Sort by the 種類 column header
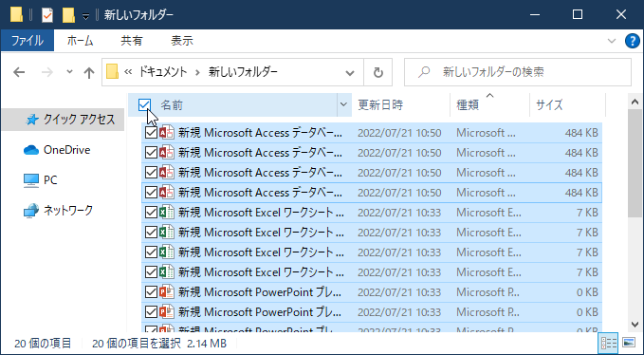 (468, 105)
